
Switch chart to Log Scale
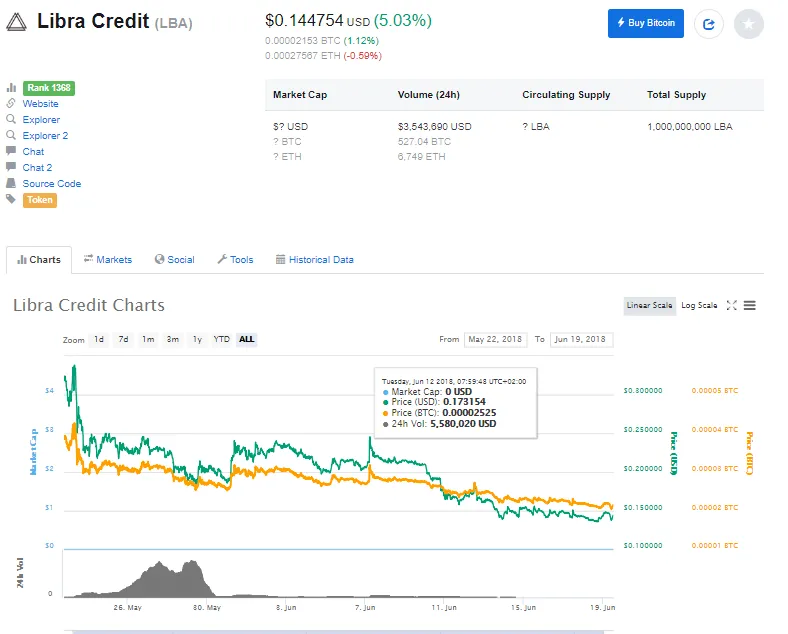coord(699,305)
